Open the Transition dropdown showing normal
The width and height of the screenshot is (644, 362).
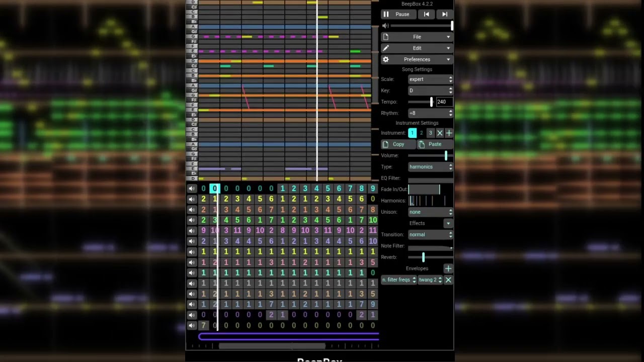pos(431,235)
